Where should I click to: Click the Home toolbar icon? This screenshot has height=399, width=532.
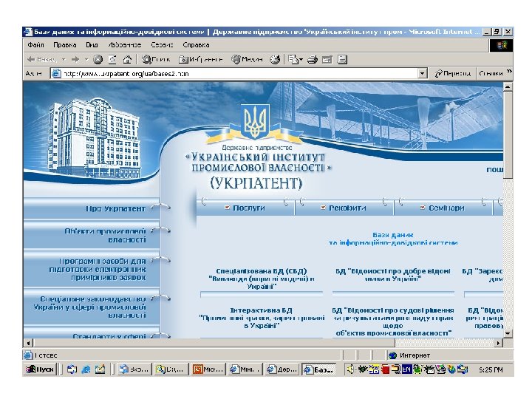click(127, 59)
